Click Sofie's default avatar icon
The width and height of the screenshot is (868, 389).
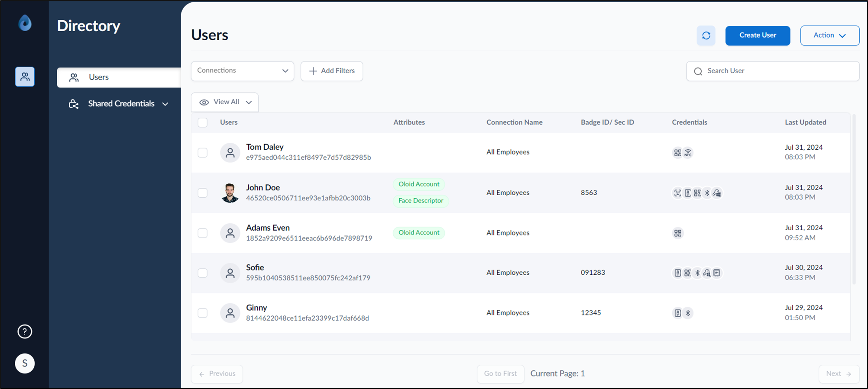click(230, 273)
